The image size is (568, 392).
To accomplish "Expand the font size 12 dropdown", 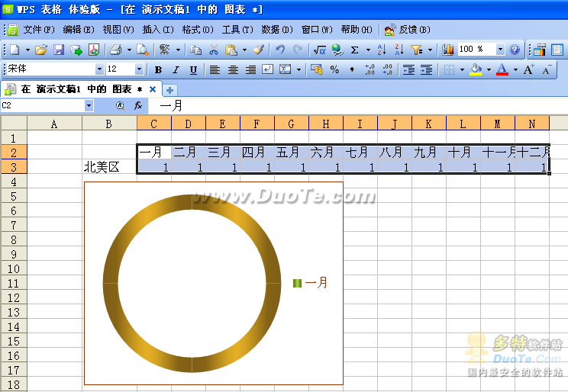I will click(139, 69).
